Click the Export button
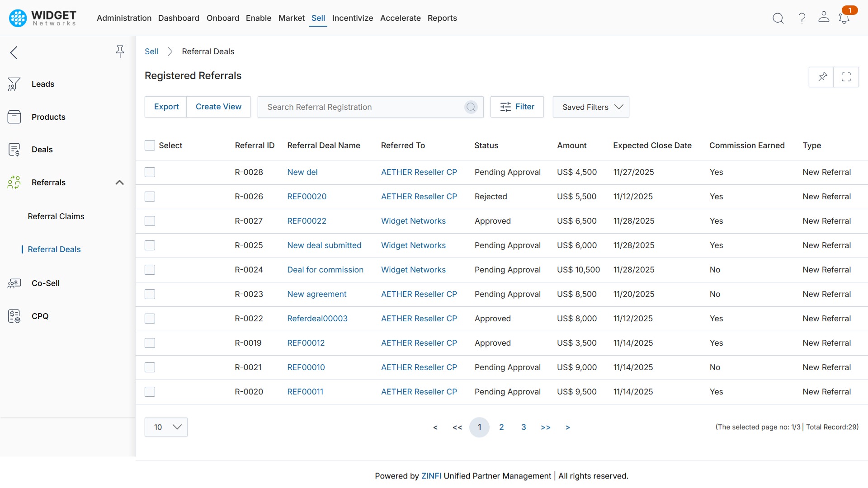 coord(166,107)
